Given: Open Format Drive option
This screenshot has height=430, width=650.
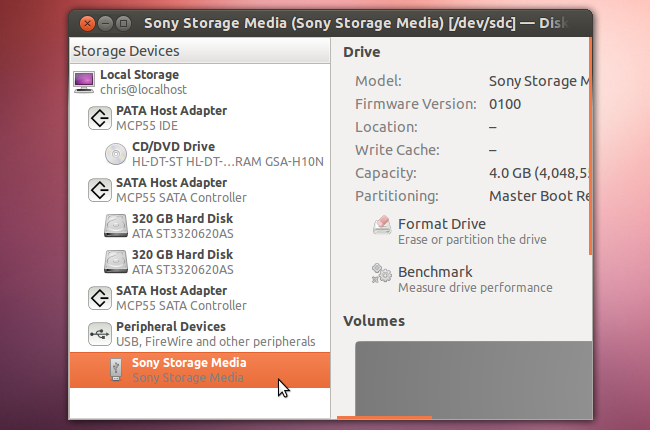Looking at the screenshot, I should coord(442,224).
